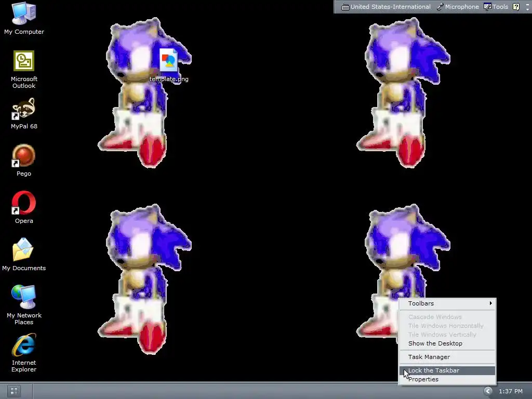Click the 1:37 PM taskbar clock

click(511, 391)
